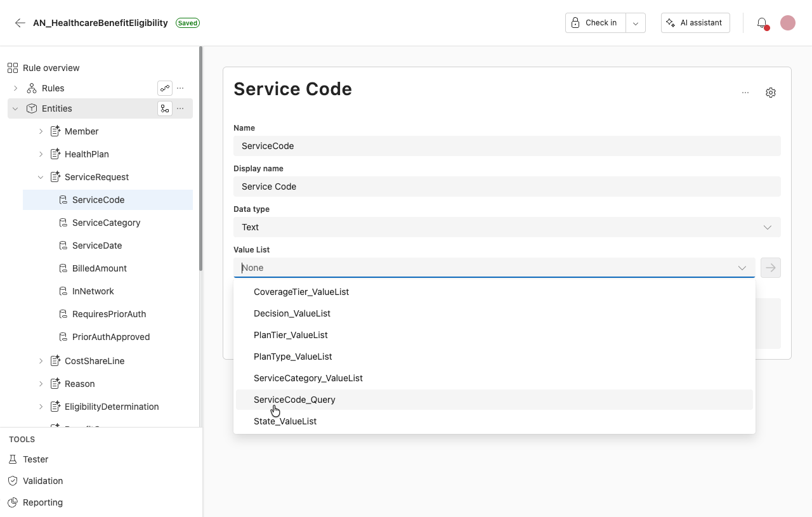Click the Name input field

click(507, 146)
